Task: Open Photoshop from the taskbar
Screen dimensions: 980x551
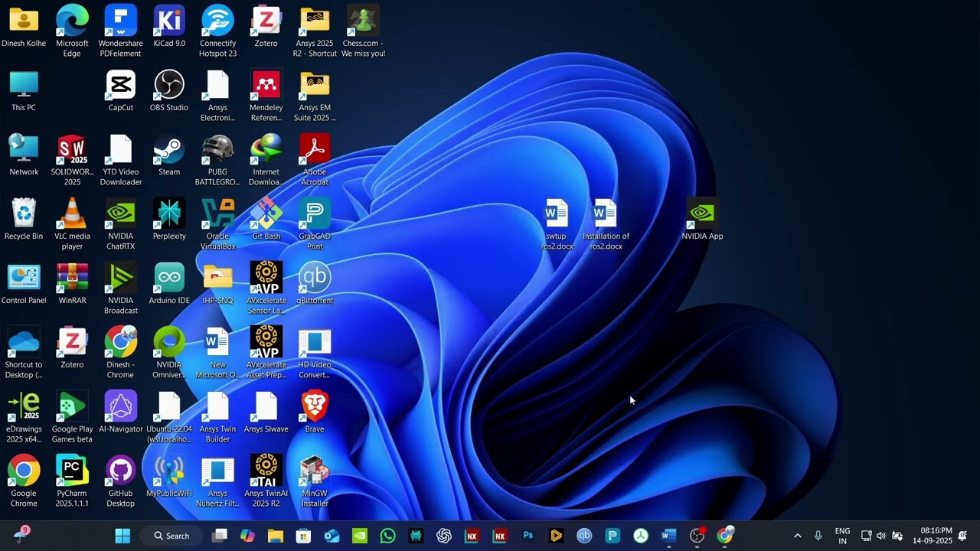Action: point(528,536)
